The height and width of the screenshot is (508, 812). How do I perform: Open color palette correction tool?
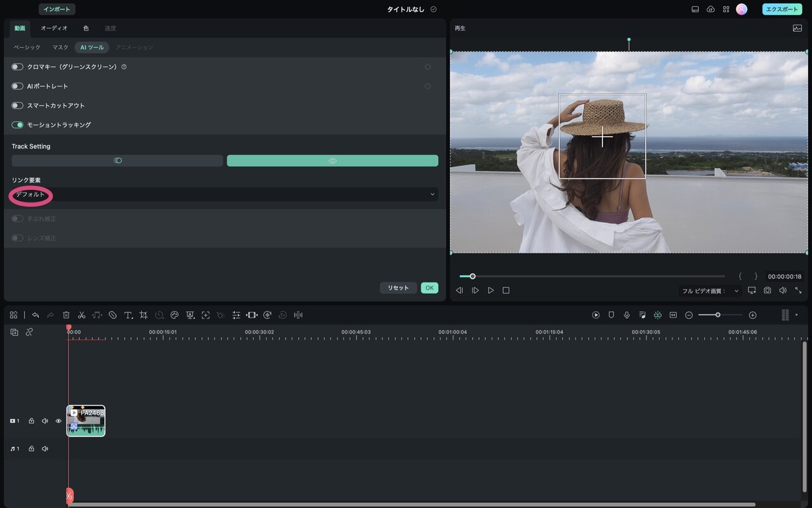click(174, 315)
